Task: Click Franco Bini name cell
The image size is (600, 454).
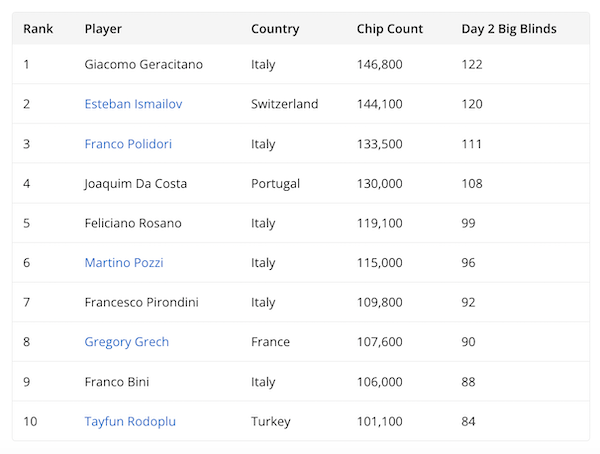Action: pos(117,382)
